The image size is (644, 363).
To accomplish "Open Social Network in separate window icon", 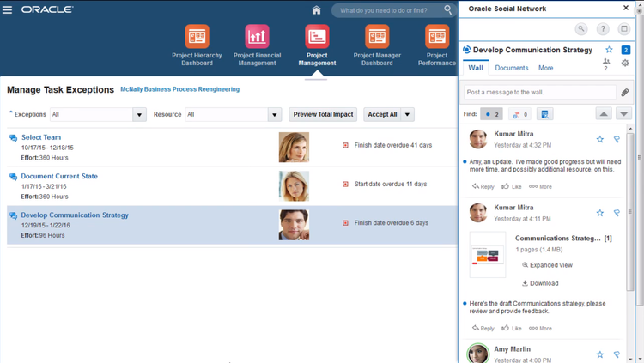I will point(624,28).
